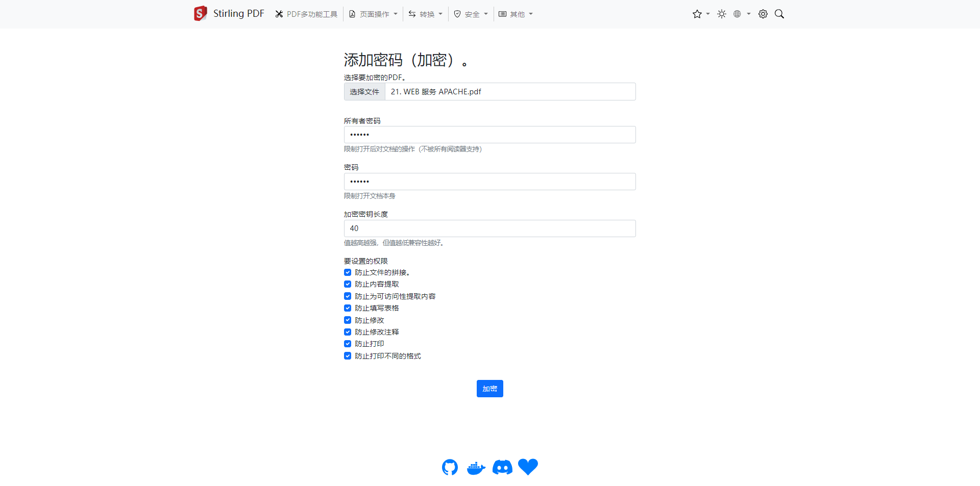Click the 加密 submit button
Image resolution: width=980 pixels, height=486 pixels.
coord(490,389)
